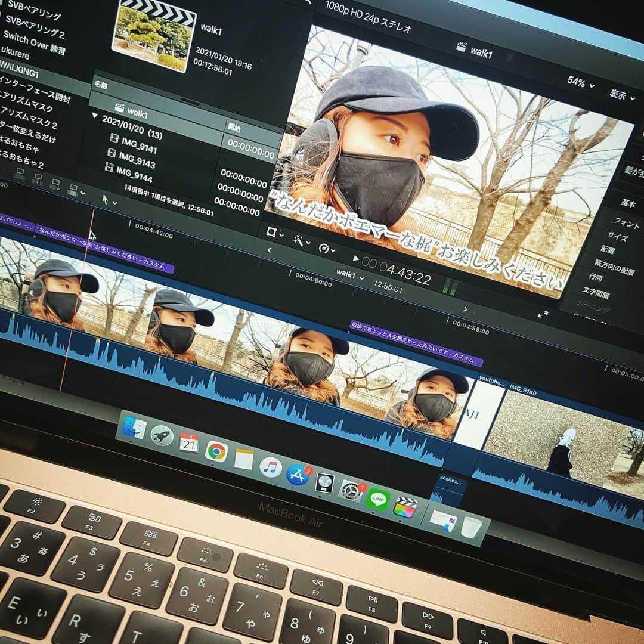Click the append clip edit icon
This screenshot has height=644, width=644.
click(55, 184)
